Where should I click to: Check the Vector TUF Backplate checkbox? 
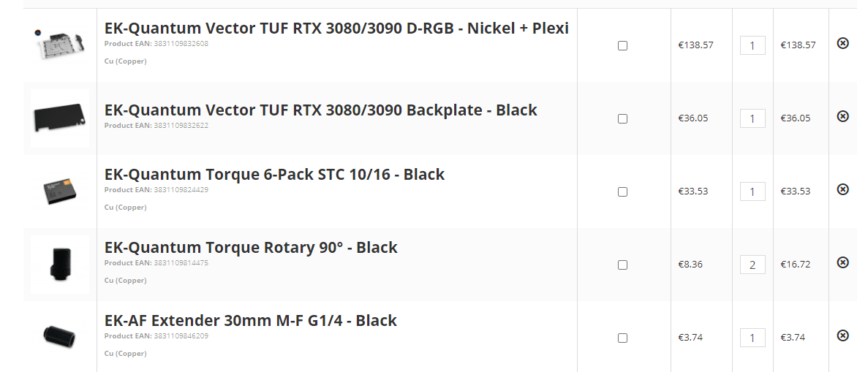622,118
